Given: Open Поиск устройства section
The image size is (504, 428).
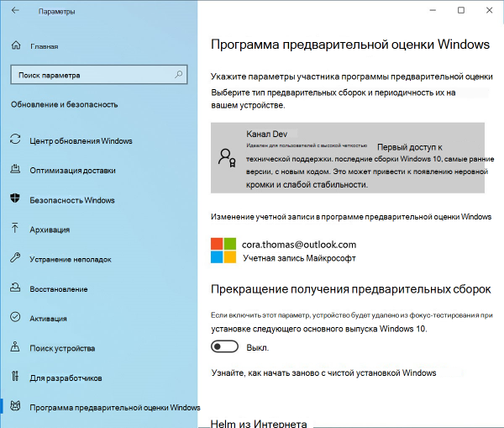Looking at the screenshot, I should (x=62, y=348).
